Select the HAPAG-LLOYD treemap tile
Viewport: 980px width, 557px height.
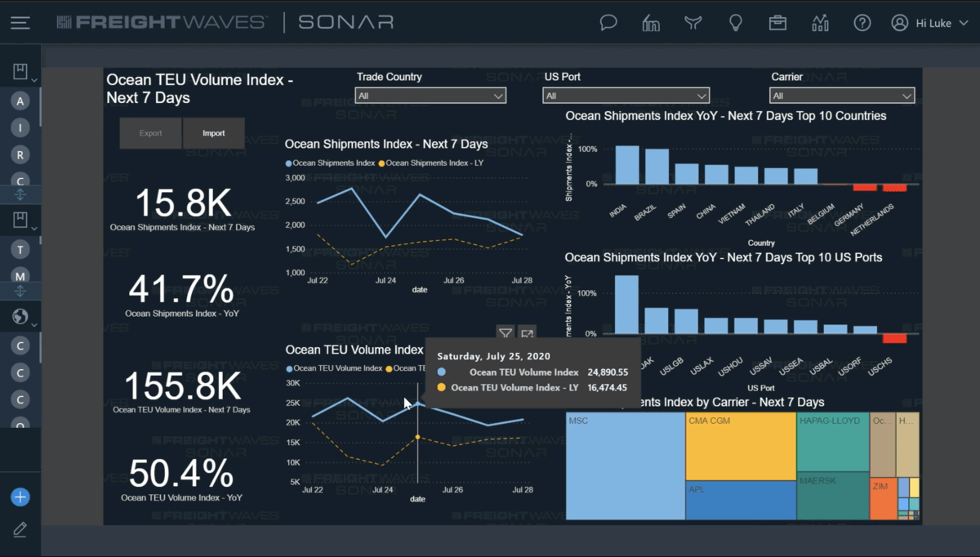pyautogui.click(x=832, y=442)
